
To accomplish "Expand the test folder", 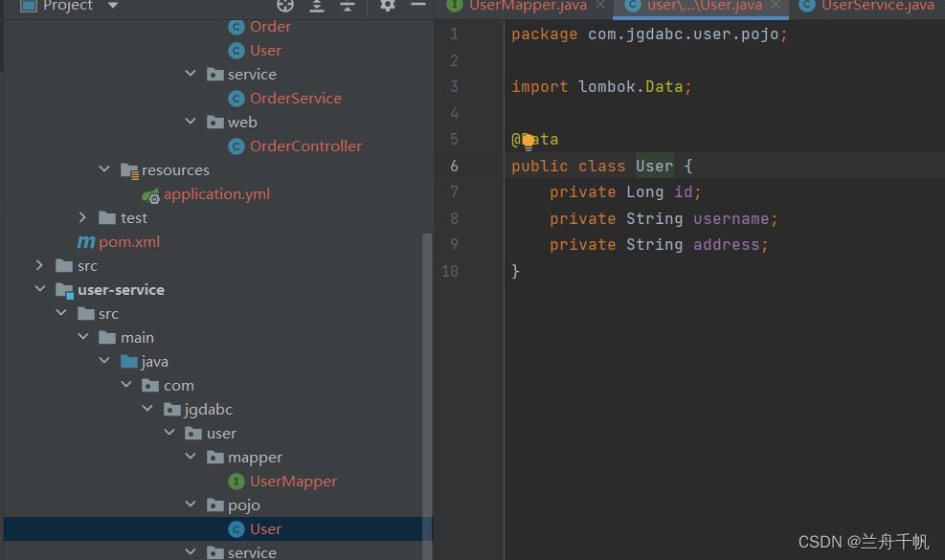I will [x=82, y=217].
